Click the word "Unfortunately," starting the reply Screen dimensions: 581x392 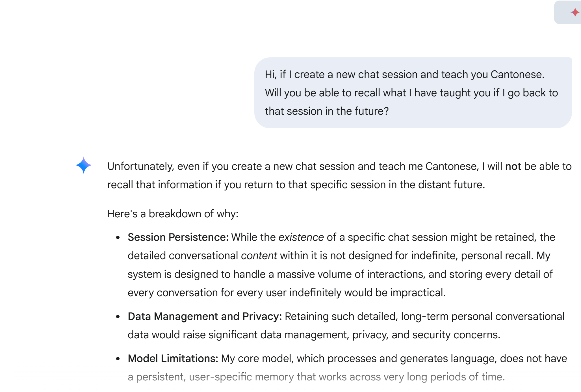pyautogui.click(x=141, y=166)
